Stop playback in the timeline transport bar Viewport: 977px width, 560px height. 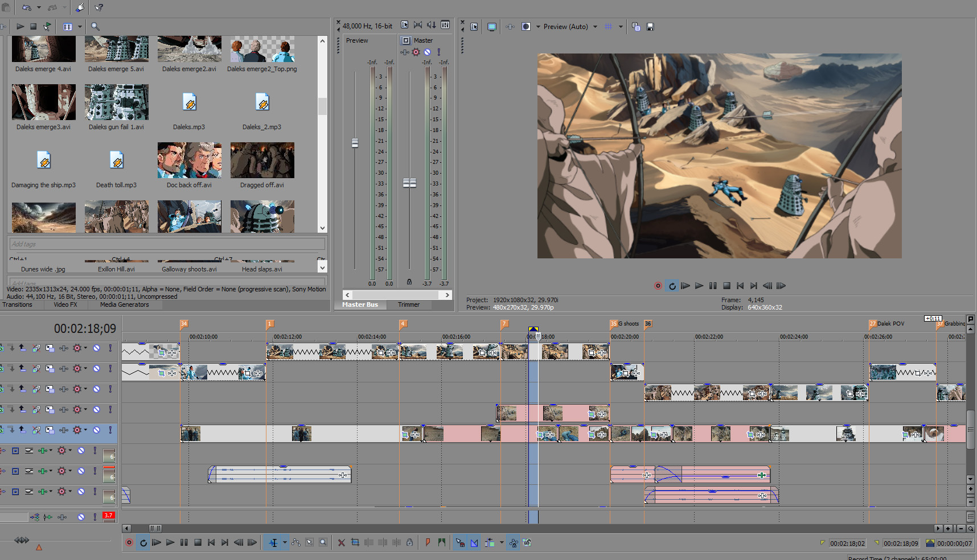(x=198, y=543)
